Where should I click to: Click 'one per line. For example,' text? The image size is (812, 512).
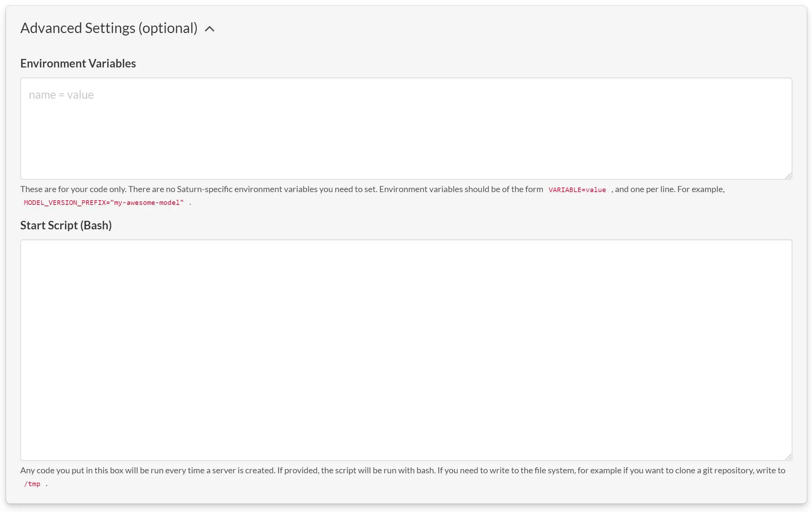[678, 189]
